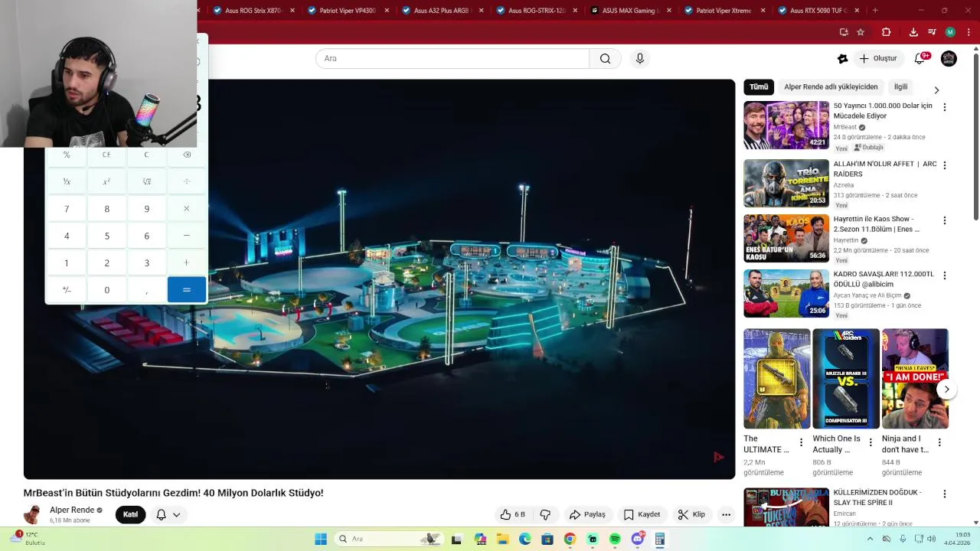The width and height of the screenshot is (980, 551).
Task: Click calculator multiply key
Action: click(x=187, y=209)
